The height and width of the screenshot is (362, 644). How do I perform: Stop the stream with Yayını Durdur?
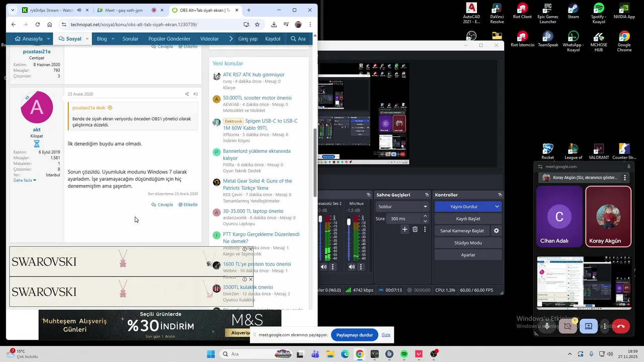point(463,207)
